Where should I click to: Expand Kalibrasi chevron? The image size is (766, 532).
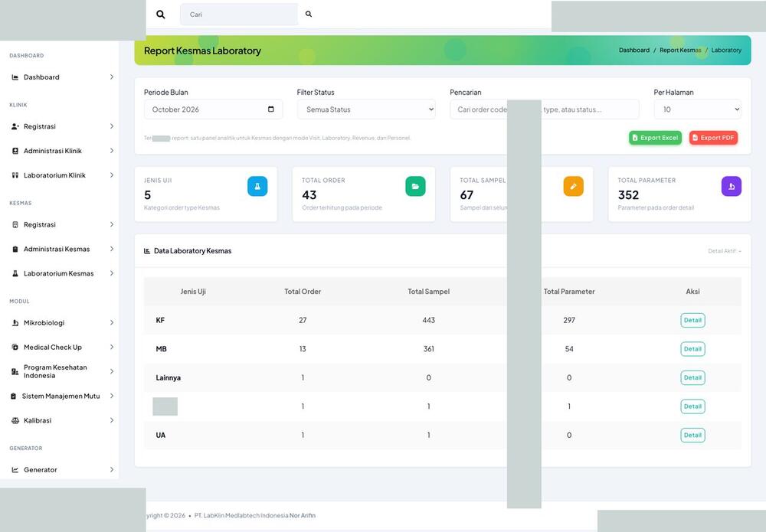point(112,420)
